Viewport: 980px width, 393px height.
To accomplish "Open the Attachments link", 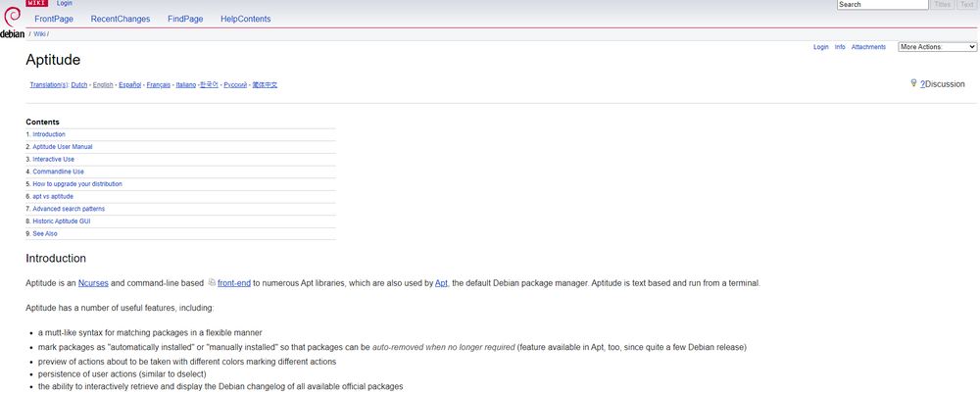I will click(x=868, y=47).
